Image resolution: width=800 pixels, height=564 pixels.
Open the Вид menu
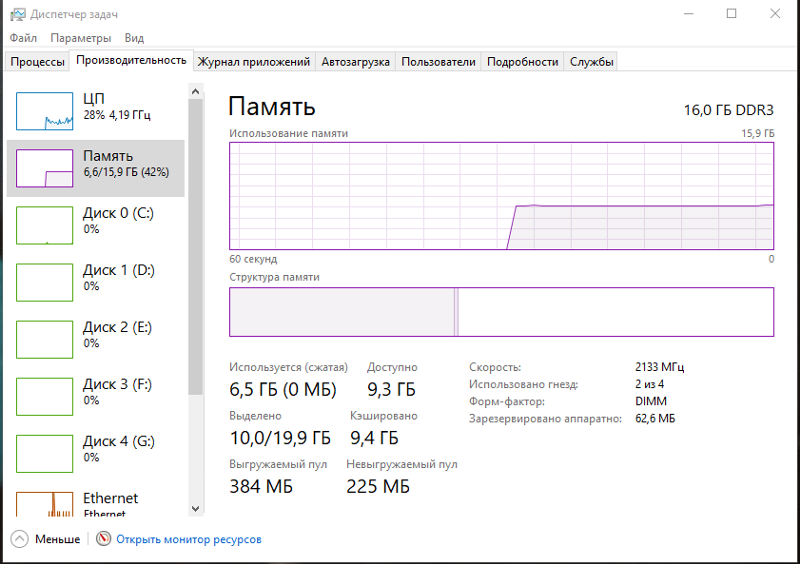click(134, 38)
